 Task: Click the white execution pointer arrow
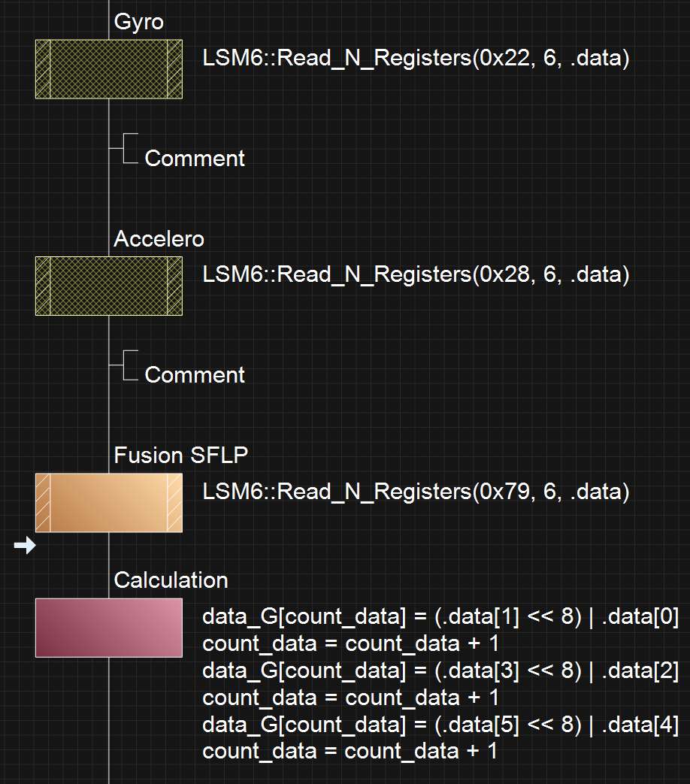pos(25,546)
